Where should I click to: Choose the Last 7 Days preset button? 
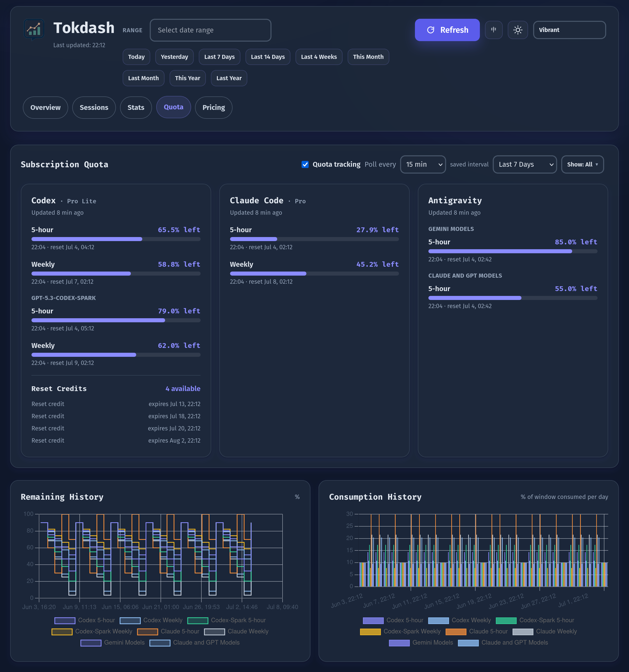pyautogui.click(x=219, y=57)
